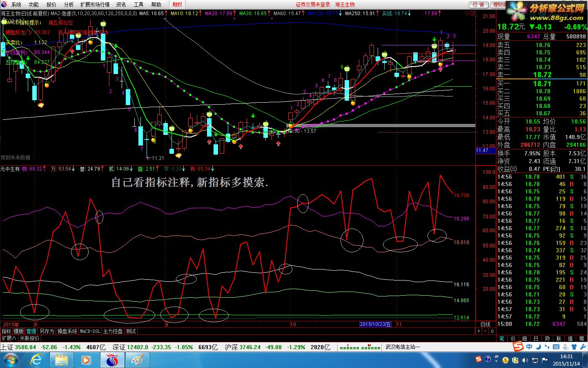The width and height of the screenshot is (588, 368).
Task: Click the help question mark tray icon
Action: (488, 359)
